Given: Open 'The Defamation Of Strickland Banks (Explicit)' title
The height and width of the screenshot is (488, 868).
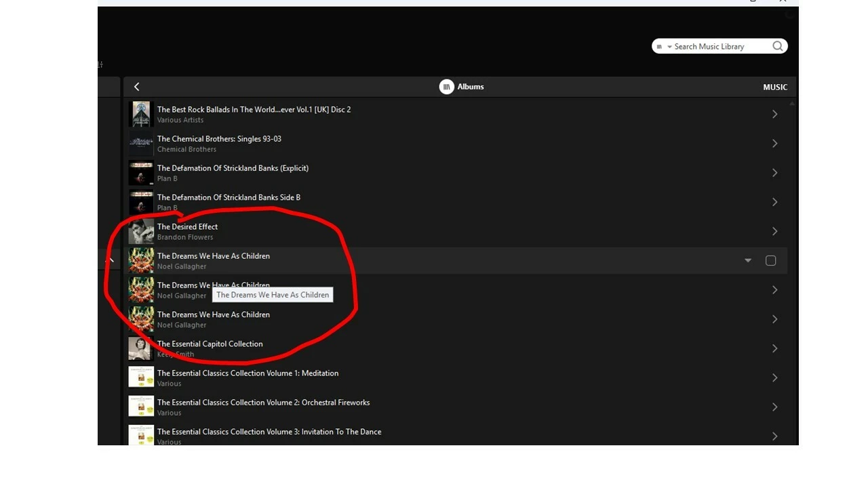Looking at the screenshot, I should click(x=233, y=168).
